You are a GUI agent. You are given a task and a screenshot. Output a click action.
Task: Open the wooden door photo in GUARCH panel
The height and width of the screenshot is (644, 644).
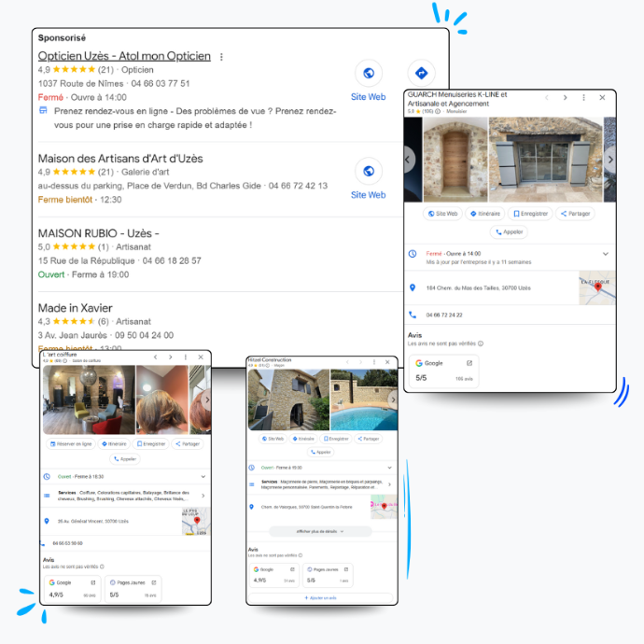pos(455,160)
